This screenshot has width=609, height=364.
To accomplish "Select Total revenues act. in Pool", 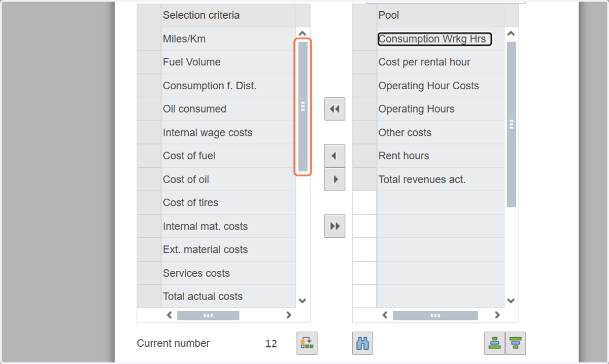I will (x=441, y=179).
